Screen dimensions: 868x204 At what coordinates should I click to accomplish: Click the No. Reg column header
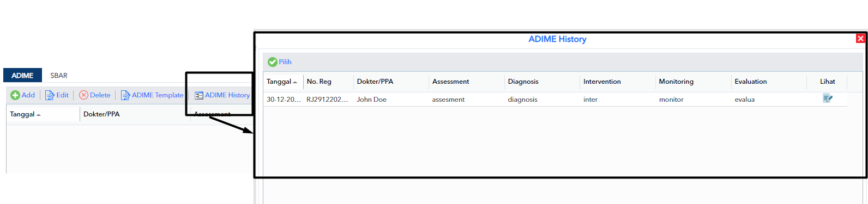coord(319,82)
